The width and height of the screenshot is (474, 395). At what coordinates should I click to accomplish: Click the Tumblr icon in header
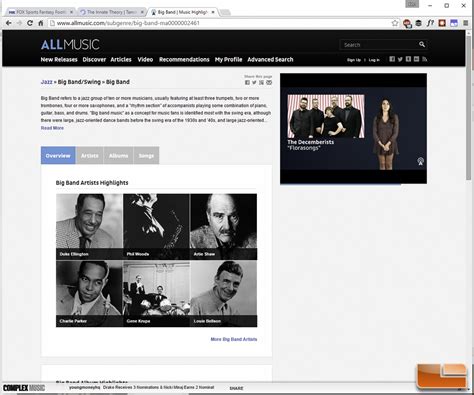[x=408, y=59]
